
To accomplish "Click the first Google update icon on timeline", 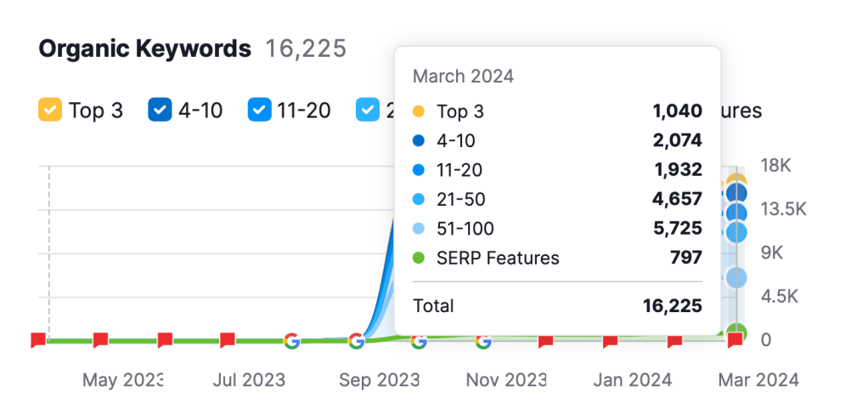I will 291,341.
